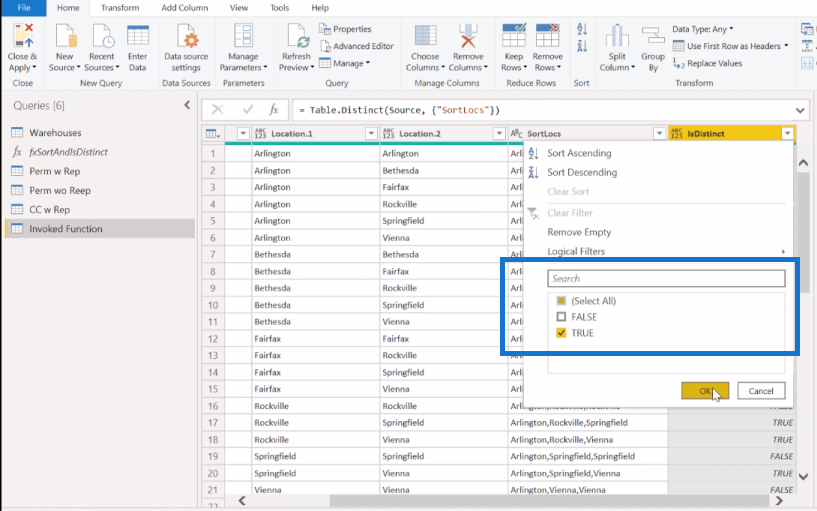The width and height of the screenshot is (817, 511).
Task: Open the Manage query dropdown
Action: 344,63
